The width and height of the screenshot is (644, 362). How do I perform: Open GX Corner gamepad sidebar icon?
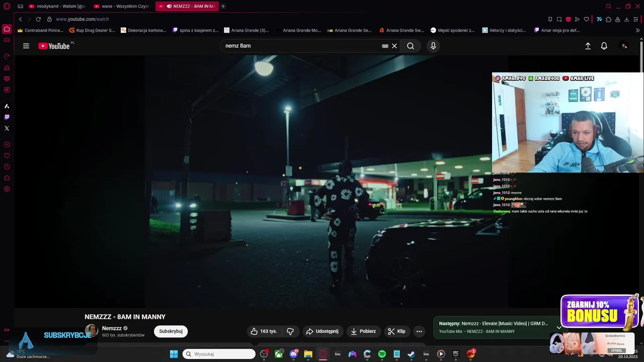[7, 40]
